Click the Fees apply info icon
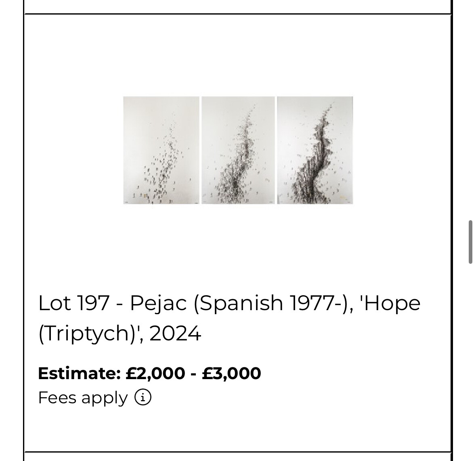Screen dimensions: 476x461 coord(143,398)
